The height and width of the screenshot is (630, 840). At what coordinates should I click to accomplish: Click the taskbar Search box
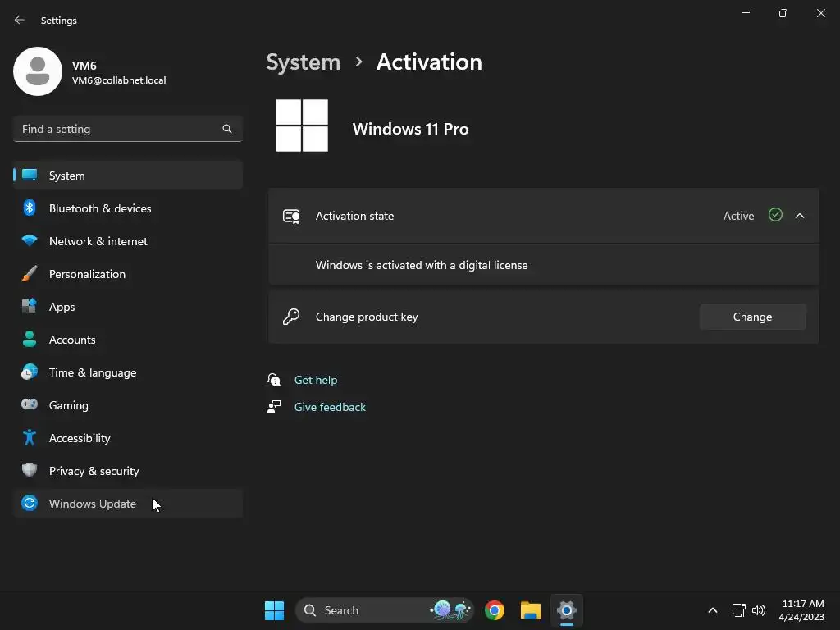384,610
